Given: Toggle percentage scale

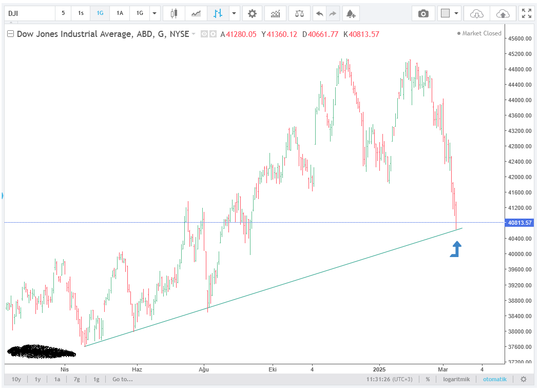Looking at the screenshot, I should click(427, 379).
